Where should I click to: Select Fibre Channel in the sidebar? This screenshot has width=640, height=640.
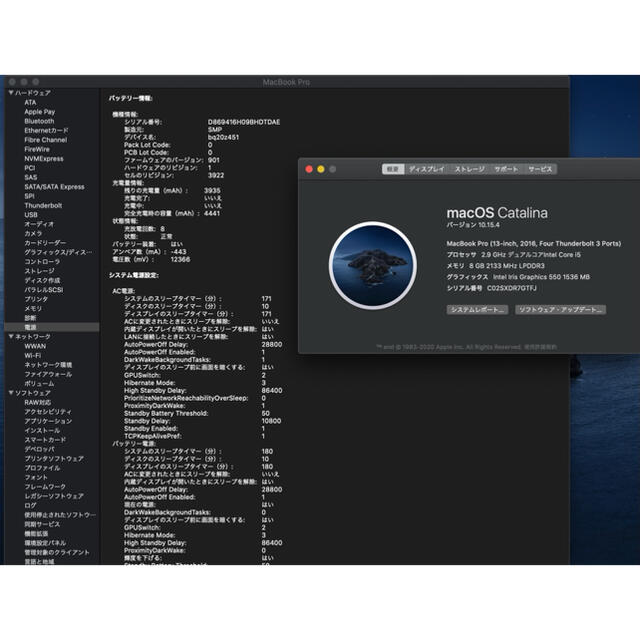tap(46, 140)
